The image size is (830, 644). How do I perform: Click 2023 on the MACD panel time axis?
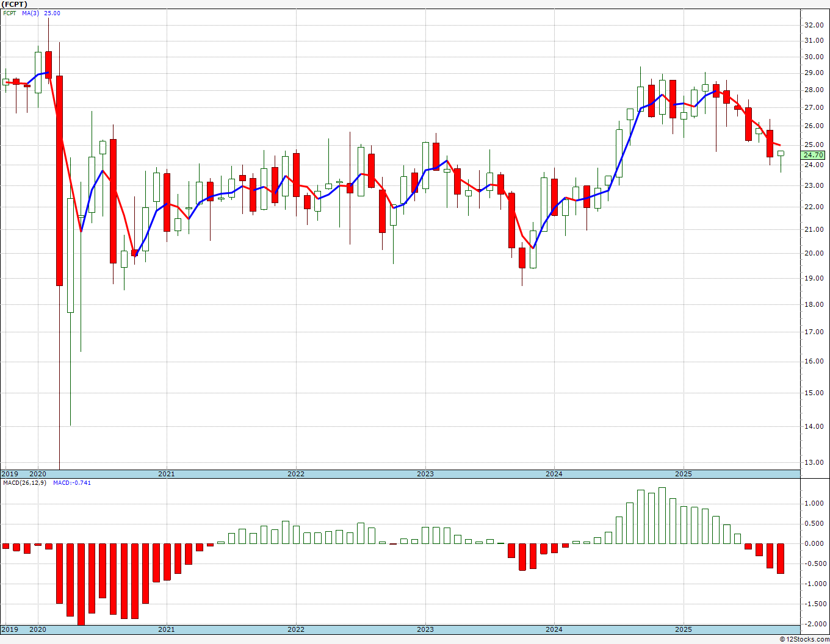pos(425,629)
